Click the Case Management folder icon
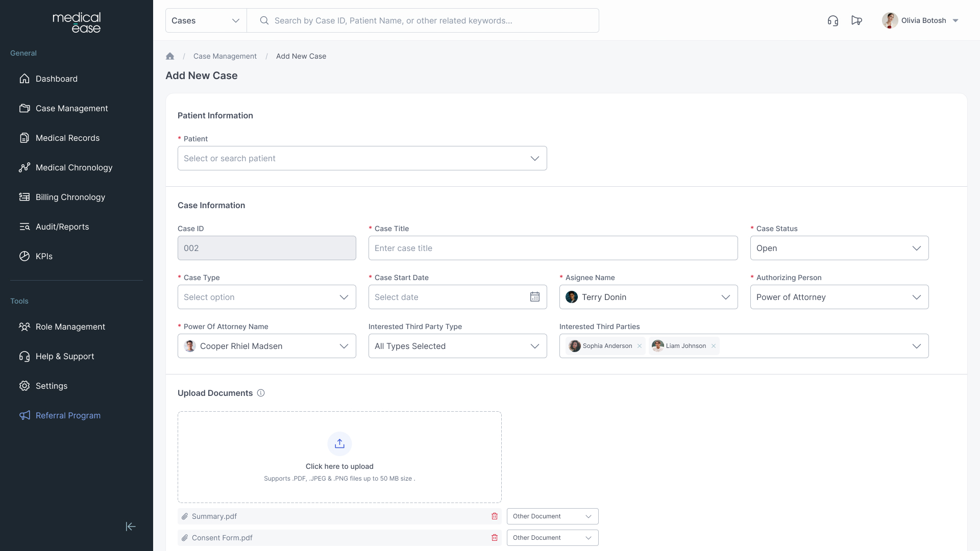 24,108
